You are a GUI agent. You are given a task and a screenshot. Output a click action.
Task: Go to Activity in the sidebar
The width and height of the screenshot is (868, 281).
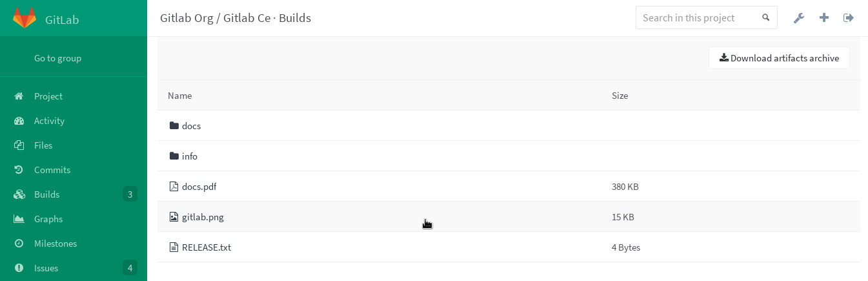pyautogui.click(x=49, y=121)
